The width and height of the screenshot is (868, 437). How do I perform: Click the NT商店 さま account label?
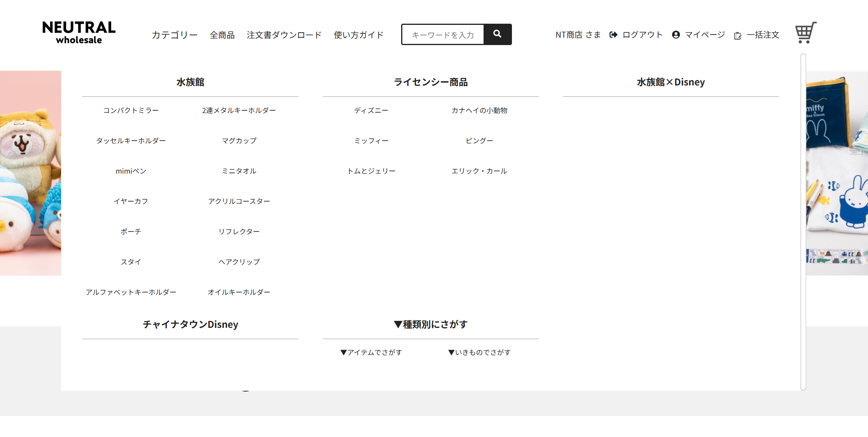pos(578,35)
